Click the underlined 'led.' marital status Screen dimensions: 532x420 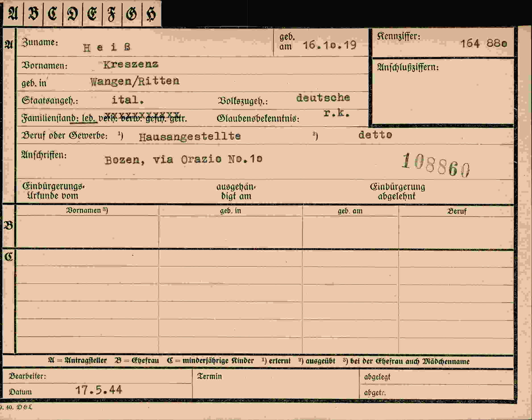[x=89, y=119]
